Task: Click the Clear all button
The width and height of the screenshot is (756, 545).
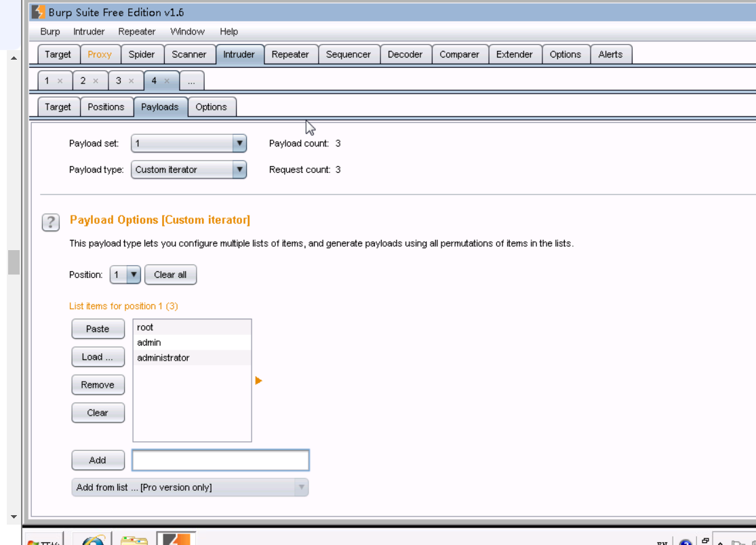Action: pos(170,275)
